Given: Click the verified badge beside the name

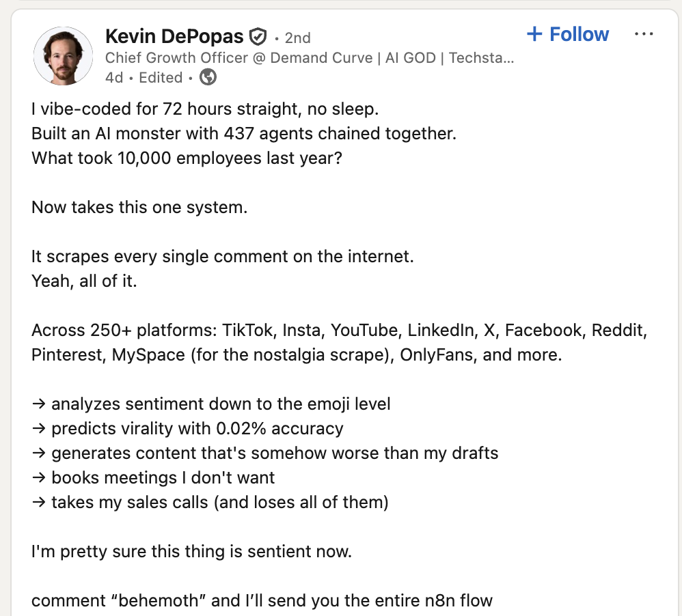Looking at the screenshot, I should [x=258, y=36].
